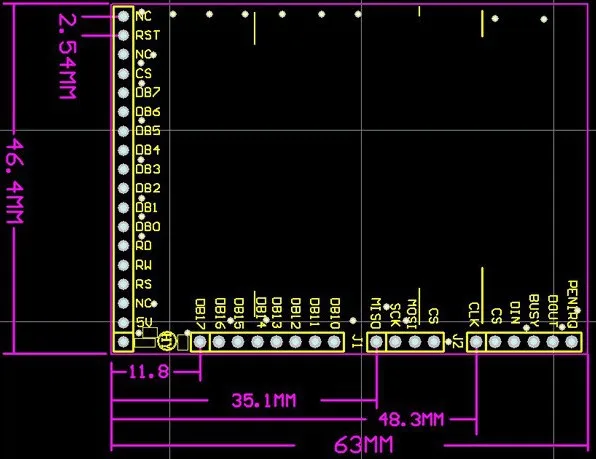
Task: Select the pad beside the RW label
Action: [x=124, y=265]
